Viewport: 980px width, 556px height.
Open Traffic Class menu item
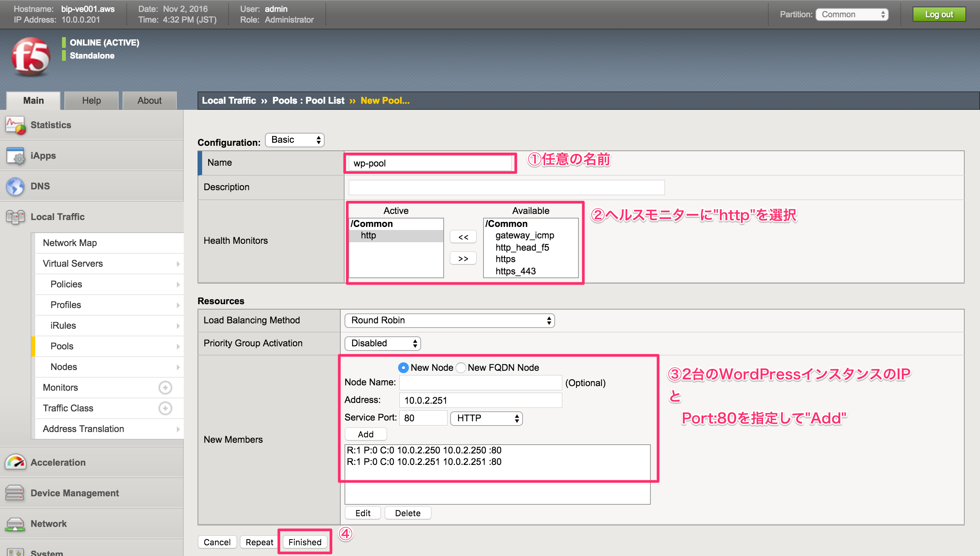pos(68,408)
